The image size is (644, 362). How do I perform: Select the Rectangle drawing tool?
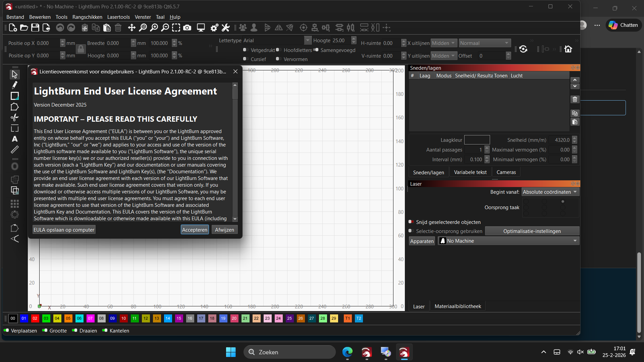[14, 96]
